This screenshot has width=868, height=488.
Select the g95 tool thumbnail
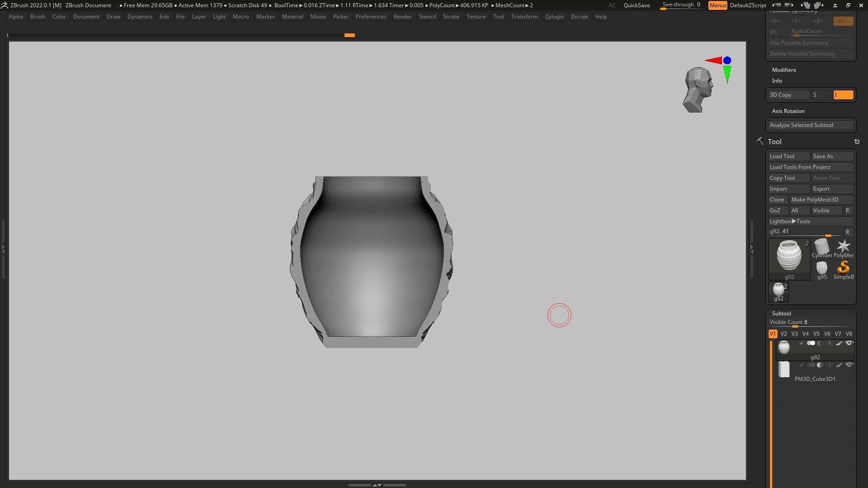[821, 269]
